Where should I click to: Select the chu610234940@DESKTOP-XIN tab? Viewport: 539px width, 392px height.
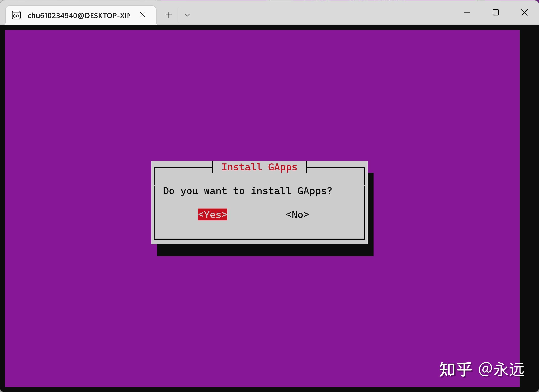point(78,16)
